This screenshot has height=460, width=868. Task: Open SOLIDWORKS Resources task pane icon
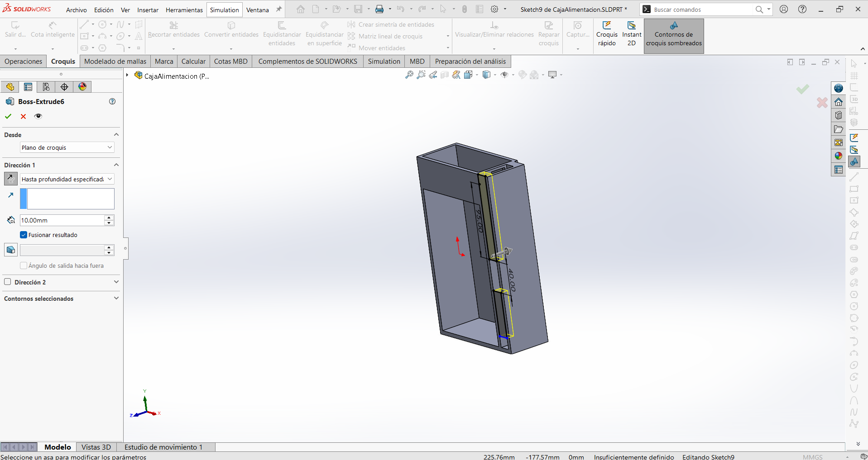(x=839, y=102)
